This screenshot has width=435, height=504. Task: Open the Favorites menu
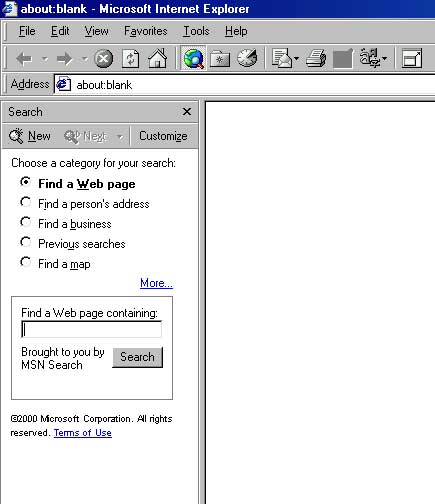pos(146,31)
